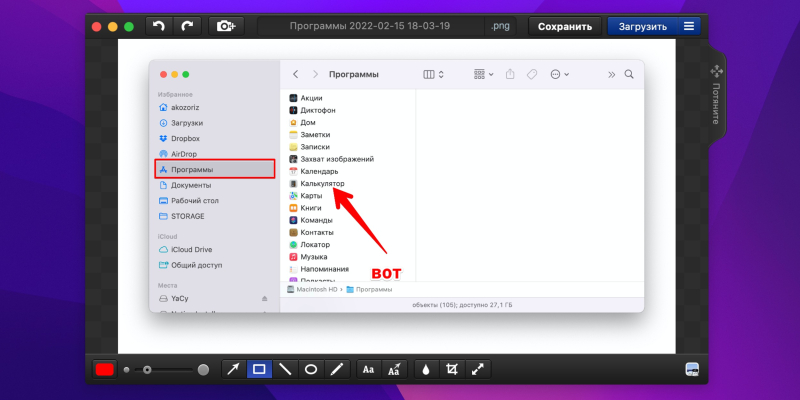
Task: Select the Rectangle shape tool
Action: pyautogui.click(x=259, y=369)
